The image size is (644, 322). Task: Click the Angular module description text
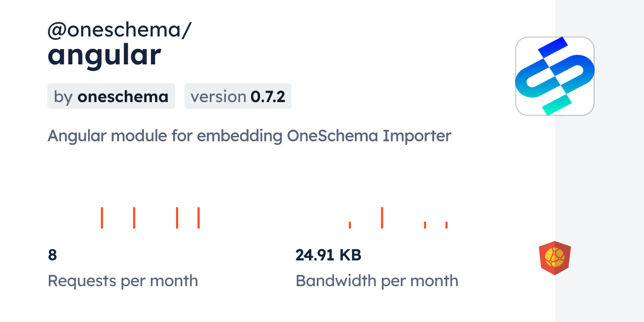pos(249,136)
